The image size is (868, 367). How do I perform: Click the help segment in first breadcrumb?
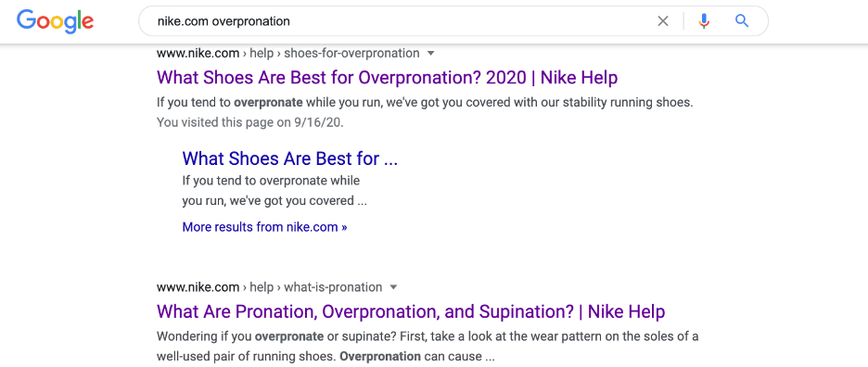(262, 53)
